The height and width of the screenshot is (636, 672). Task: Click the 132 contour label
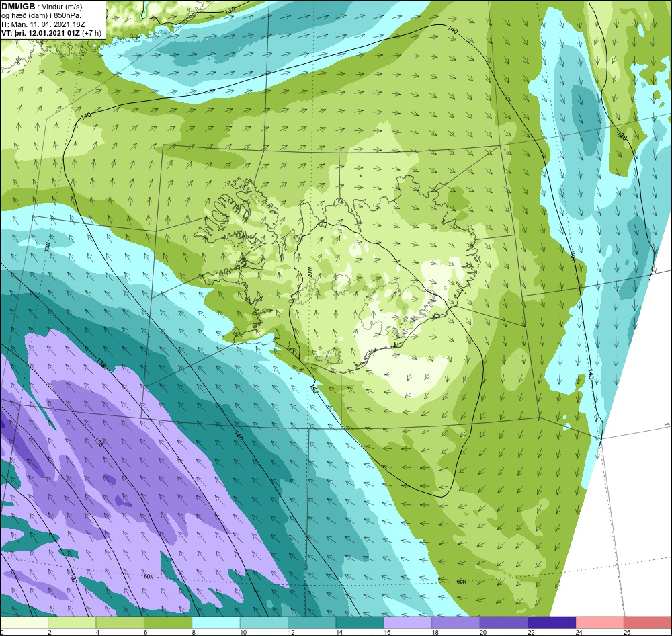click(x=73, y=578)
